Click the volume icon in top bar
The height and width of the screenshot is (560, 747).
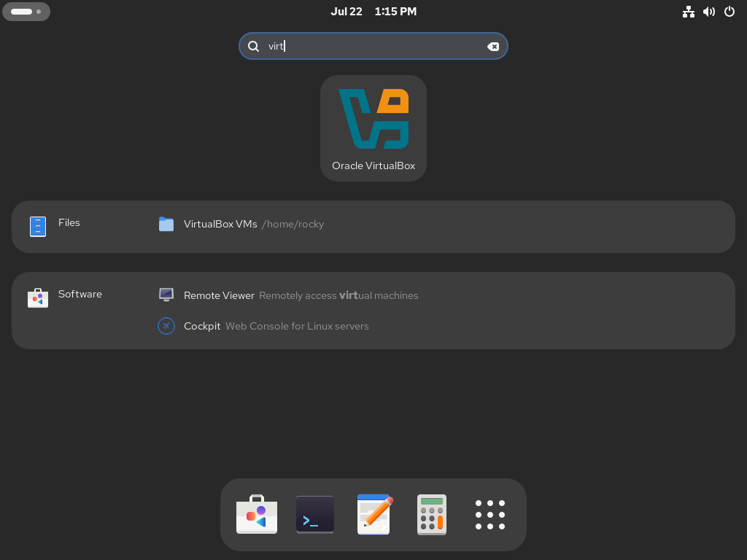[709, 12]
